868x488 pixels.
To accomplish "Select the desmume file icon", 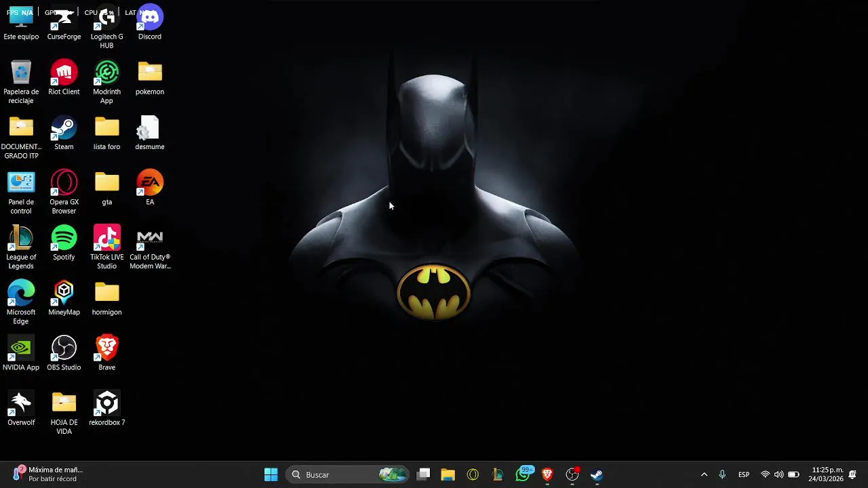I will tap(150, 134).
